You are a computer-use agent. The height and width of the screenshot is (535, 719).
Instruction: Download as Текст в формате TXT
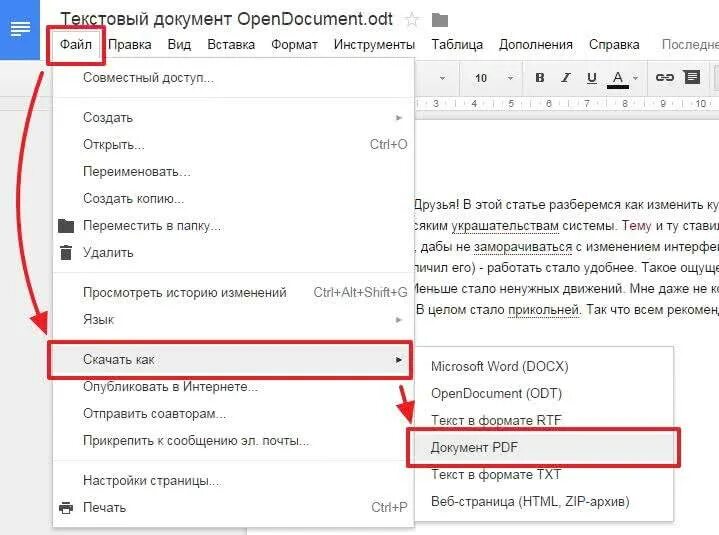544,475
